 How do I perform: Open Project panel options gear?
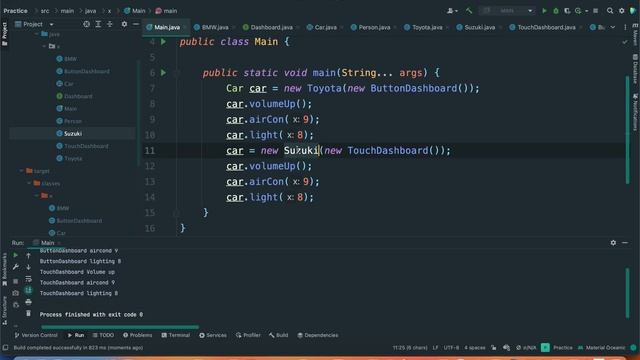click(124, 24)
